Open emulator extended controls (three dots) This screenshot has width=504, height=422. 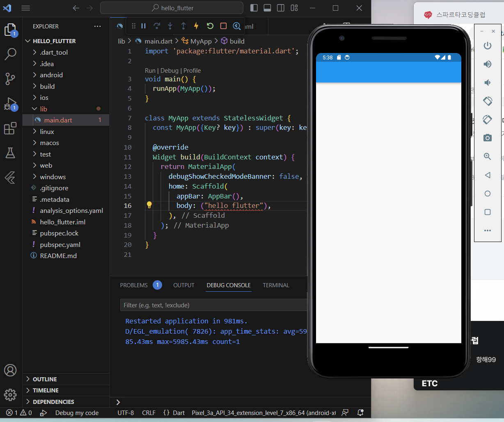488,231
